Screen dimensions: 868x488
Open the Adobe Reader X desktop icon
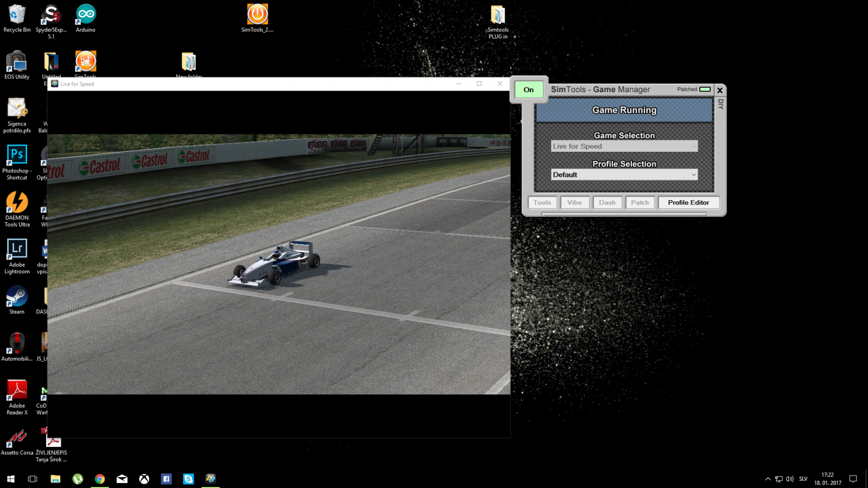[17, 397]
